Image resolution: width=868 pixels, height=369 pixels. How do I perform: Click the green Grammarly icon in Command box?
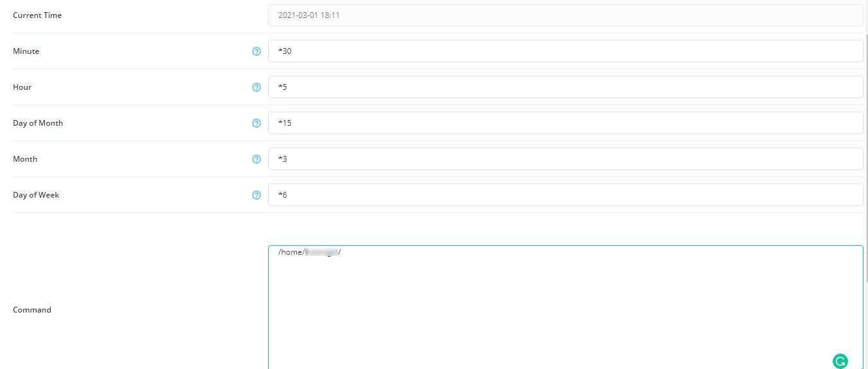click(840, 361)
